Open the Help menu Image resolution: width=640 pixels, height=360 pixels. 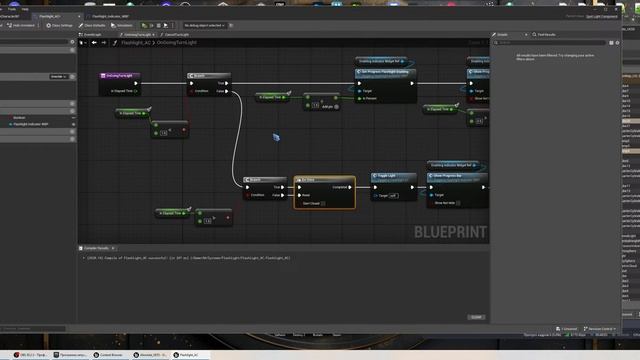click(x=25, y=9)
